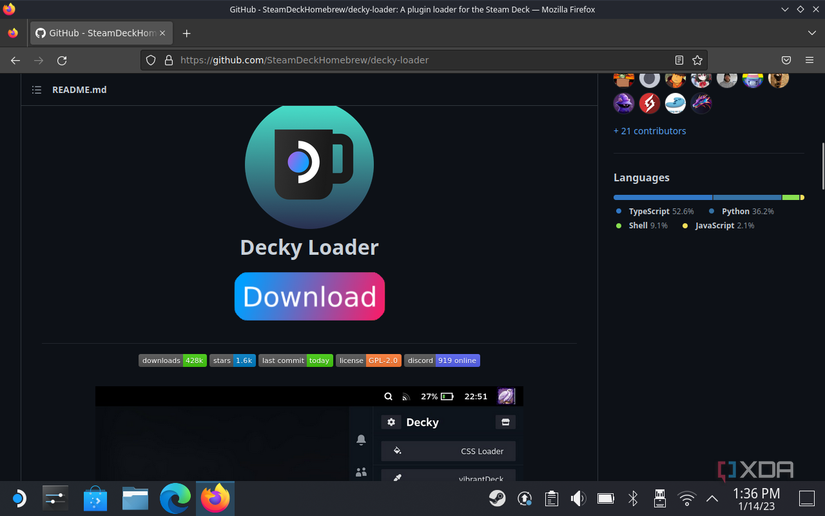
Task: Click the big Download button
Action: (x=309, y=297)
